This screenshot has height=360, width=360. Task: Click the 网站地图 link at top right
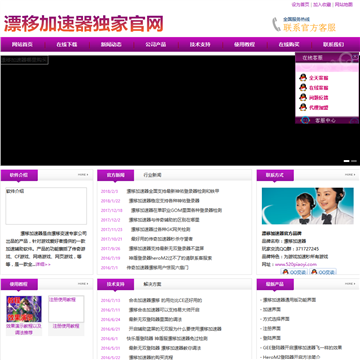[x=343, y=5]
